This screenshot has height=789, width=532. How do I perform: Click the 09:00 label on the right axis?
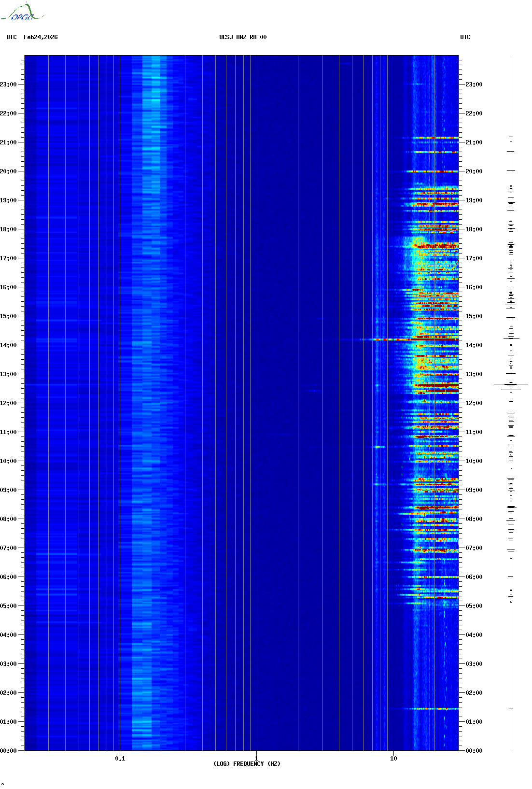coord(474,490)
